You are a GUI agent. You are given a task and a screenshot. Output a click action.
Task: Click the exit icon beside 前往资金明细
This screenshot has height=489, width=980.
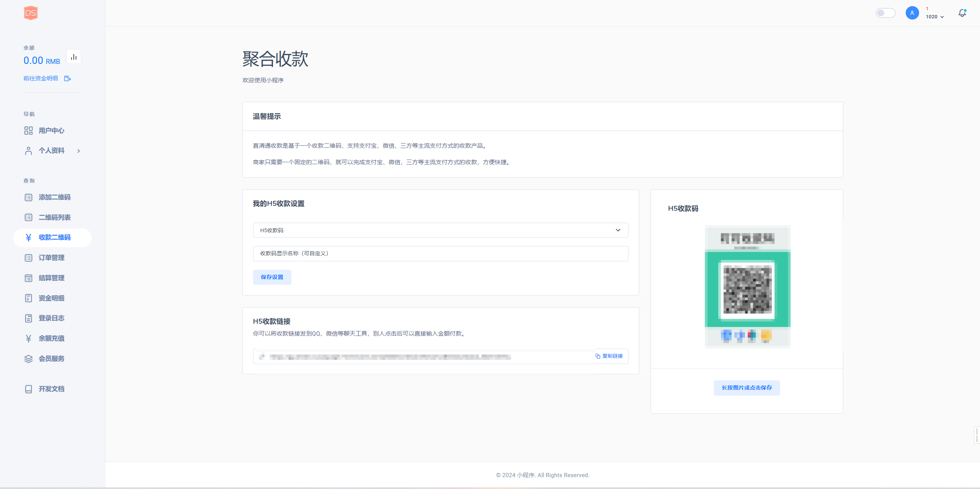(x=67, y=78)
